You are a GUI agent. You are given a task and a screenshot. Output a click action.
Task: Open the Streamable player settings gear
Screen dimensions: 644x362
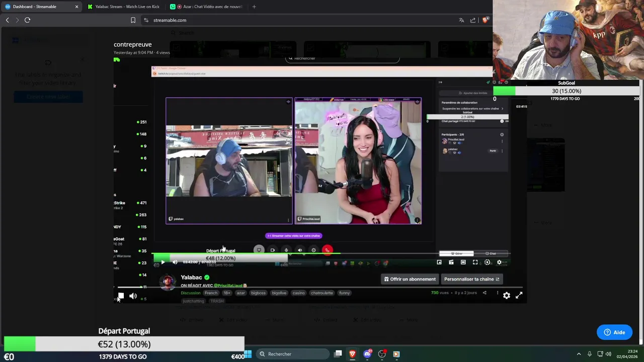(x=507, y=296)
